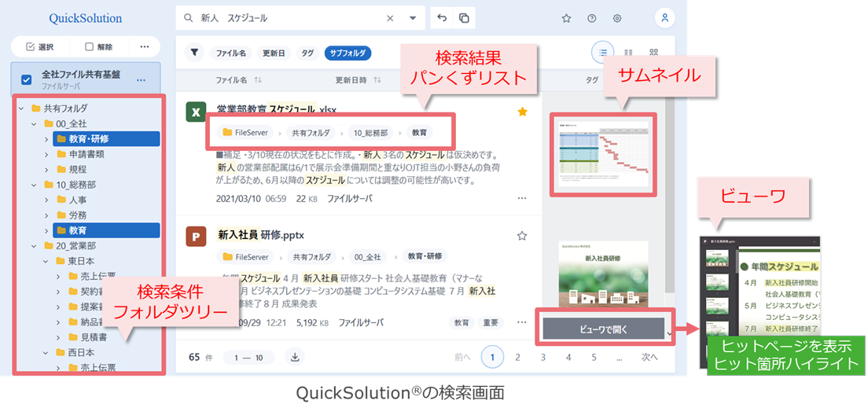The height and width of the screenshot is (415, 868).
Task: Click the 新入社員研修 slide thumbnail
Action: (605, 275)
